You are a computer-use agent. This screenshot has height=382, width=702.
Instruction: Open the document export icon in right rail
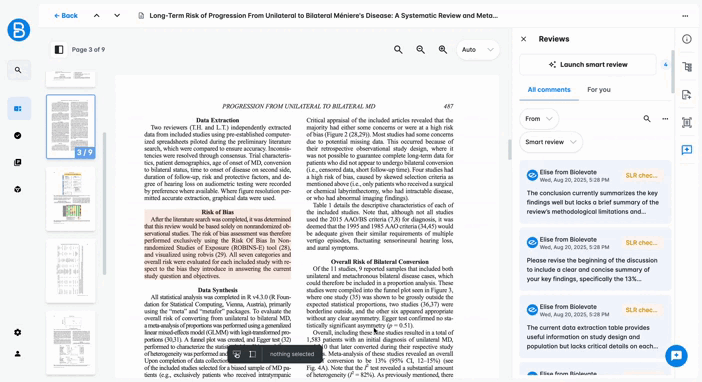(687, 95)
